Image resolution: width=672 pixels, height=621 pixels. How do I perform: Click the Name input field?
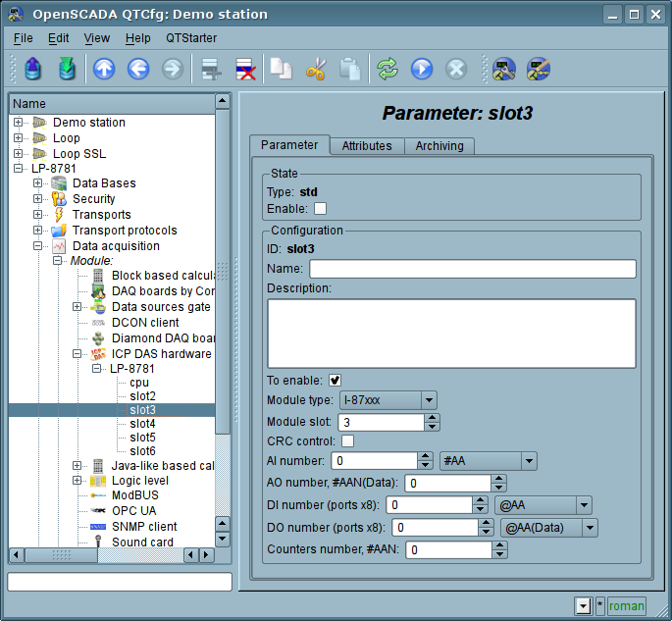coord(472,269)
